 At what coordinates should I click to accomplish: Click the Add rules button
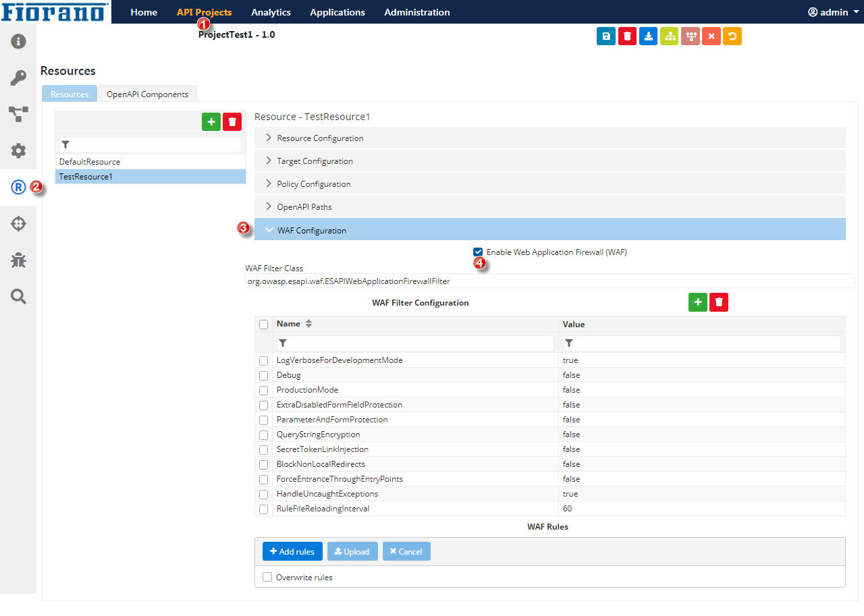pos(292,551)
